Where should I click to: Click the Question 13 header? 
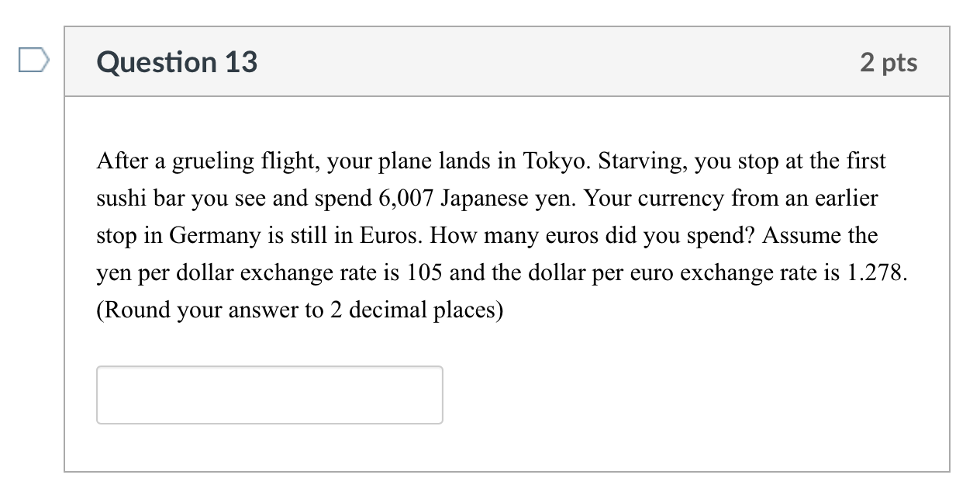coord(177,62)
